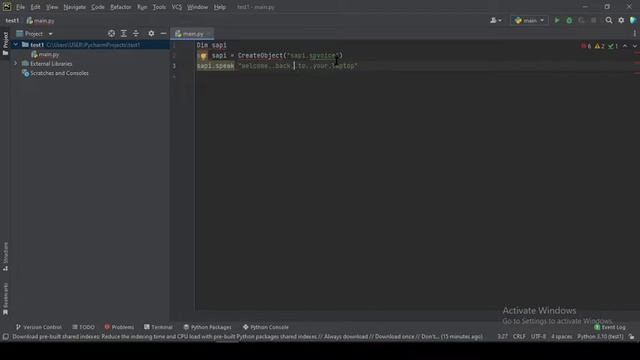Open the File menu

pos(20,7)
